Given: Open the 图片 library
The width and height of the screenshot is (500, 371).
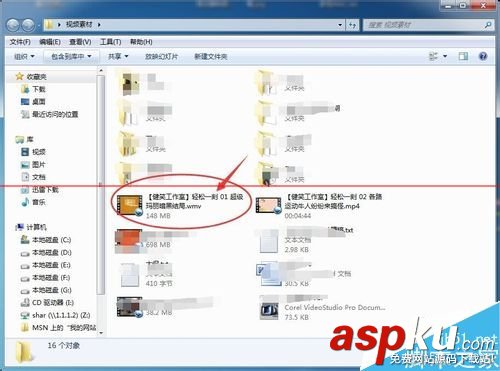Looking at the screenshot, I should (33, 165).
